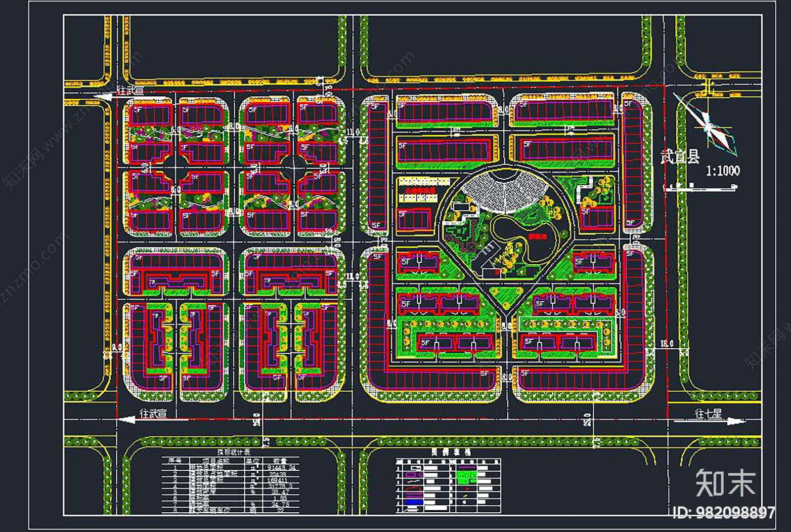Click the 往武宣 label on the top road
Viewport: 791px width, 532px height.
point(131,90)
